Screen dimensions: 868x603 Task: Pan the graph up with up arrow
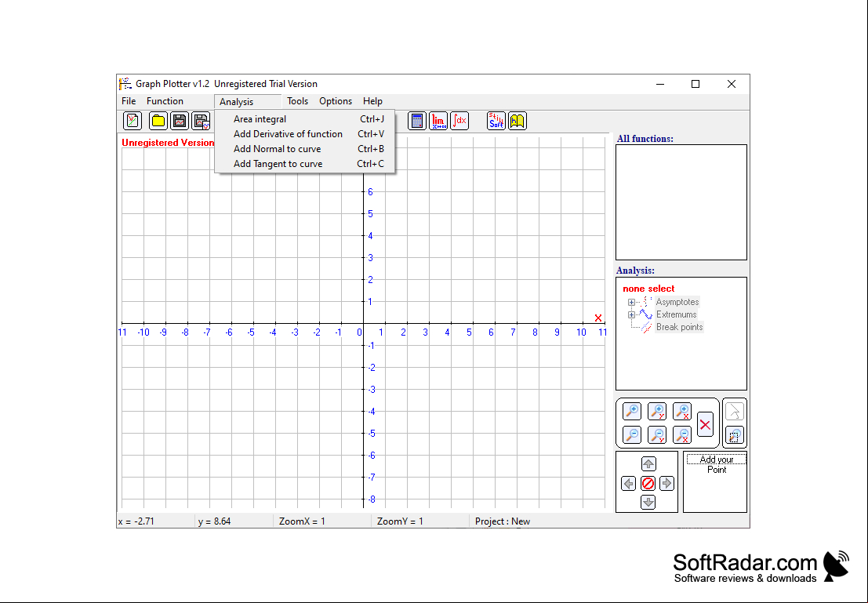(x=648, y=463)
